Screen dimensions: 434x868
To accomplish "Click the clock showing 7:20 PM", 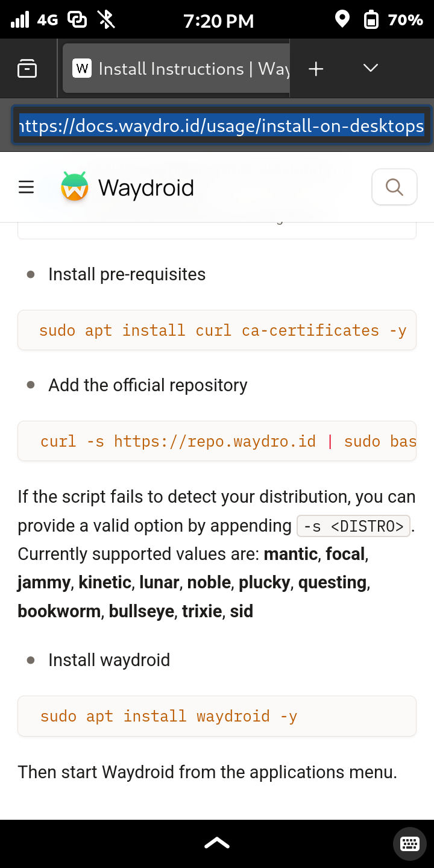I will click(219, 21).
